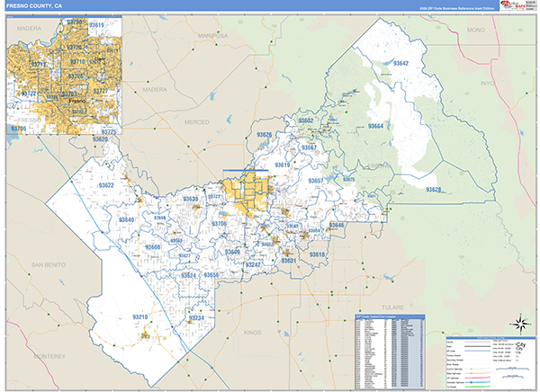Choose ZIP code 93622 area label
The width and height of the screenshot is (540, 392).
(x=105, y=185)
